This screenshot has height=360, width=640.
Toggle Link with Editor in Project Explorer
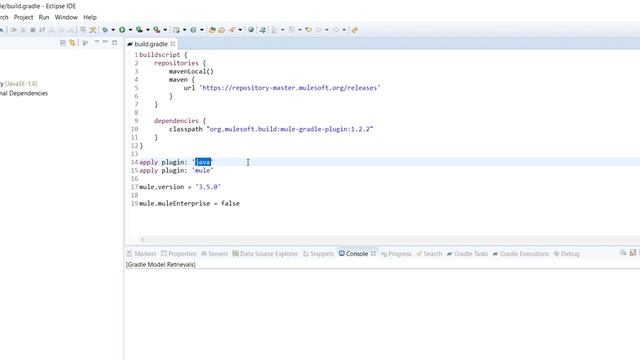72,42
